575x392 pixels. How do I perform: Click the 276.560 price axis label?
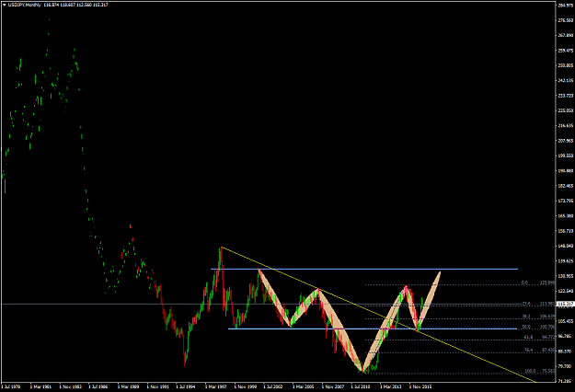click(566, 20)
